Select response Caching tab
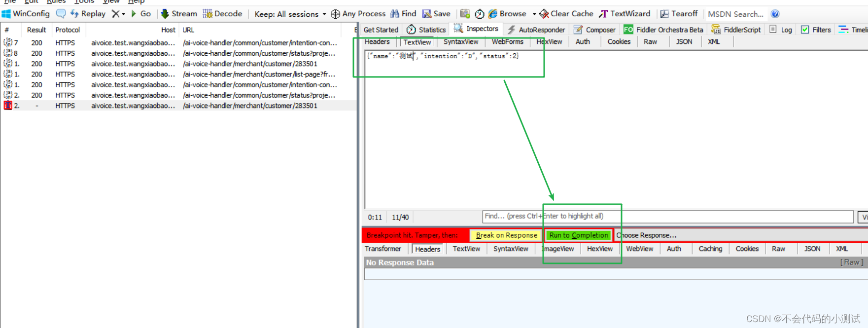The image size is (868, 328). (710, 249)
